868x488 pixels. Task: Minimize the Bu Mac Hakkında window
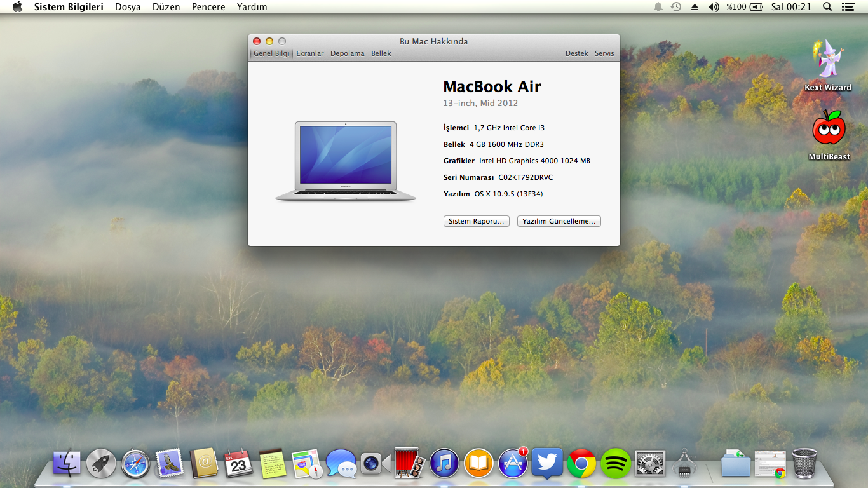click(x=269, y=41)
